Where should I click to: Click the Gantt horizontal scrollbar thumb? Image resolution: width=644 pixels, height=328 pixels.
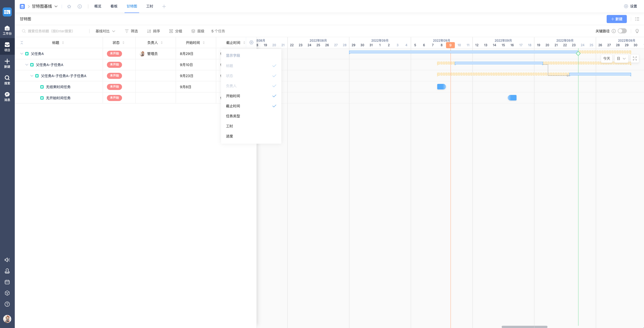(x=524, y=326)
